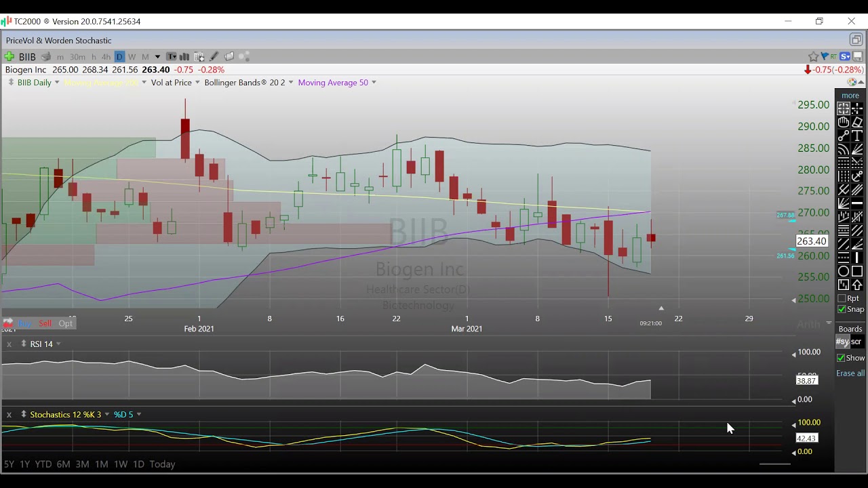Image resolution: width=868 pixels, height=488 pixels.
Task: Select the up arrow marker tool
Action: [857, 285]
